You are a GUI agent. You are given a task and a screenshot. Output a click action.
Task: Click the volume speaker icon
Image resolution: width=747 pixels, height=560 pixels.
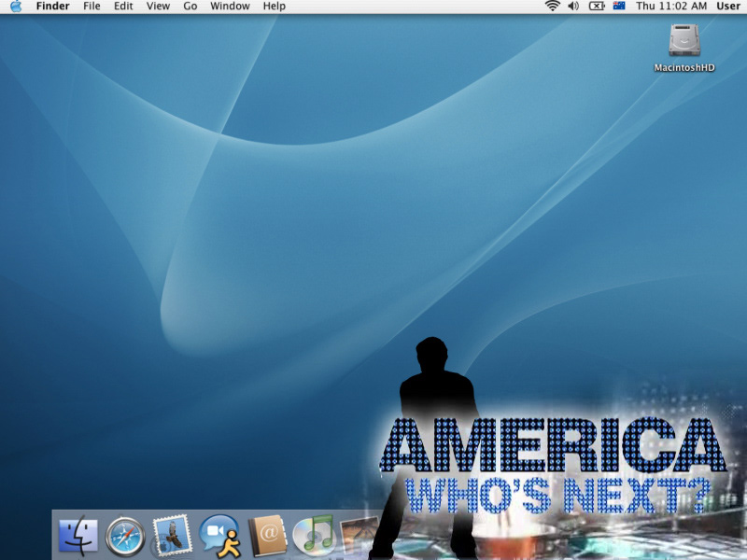click(573, 7)
